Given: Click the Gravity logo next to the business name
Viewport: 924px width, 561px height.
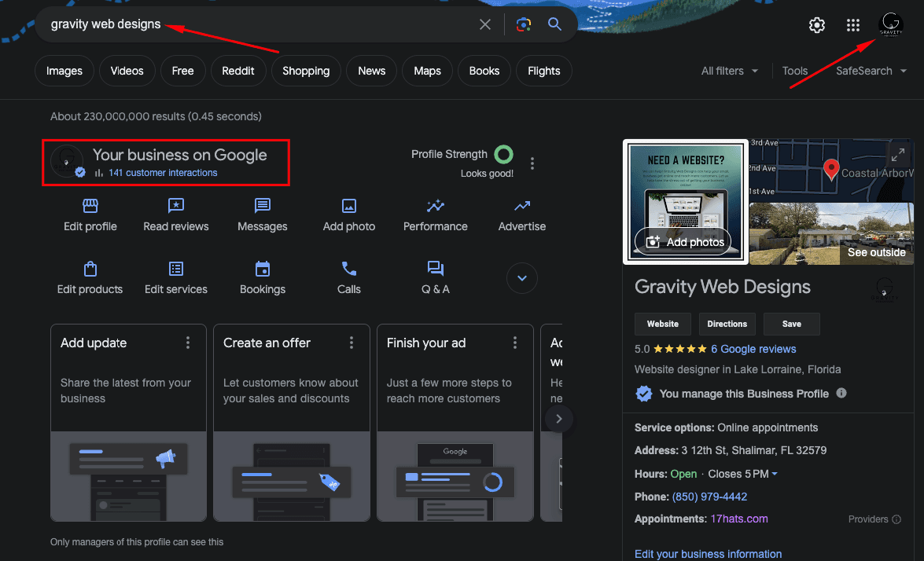Looking at the screenshot, I should click(884, 289).
